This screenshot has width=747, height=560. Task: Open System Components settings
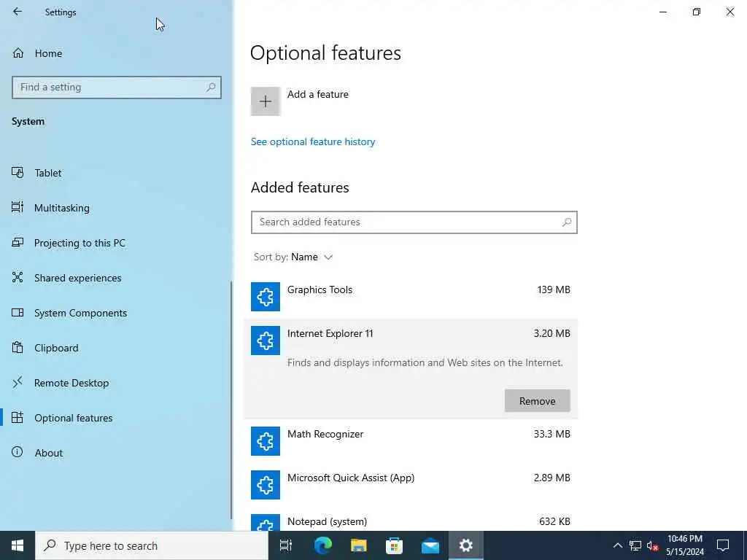(116, 313)
